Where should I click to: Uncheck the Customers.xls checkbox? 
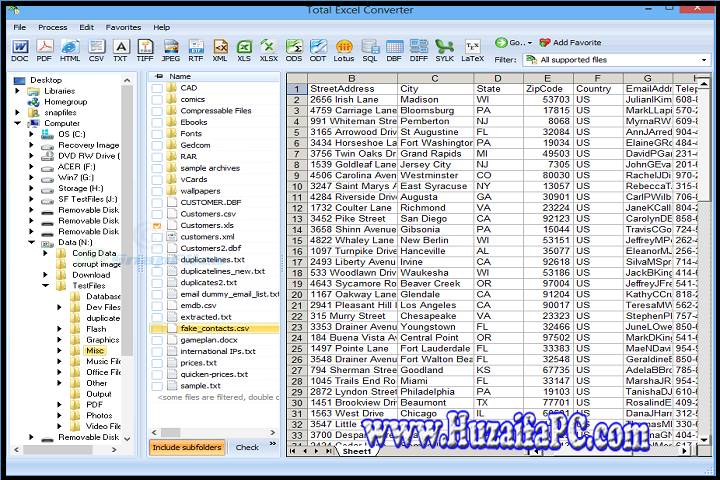[157, 226]
